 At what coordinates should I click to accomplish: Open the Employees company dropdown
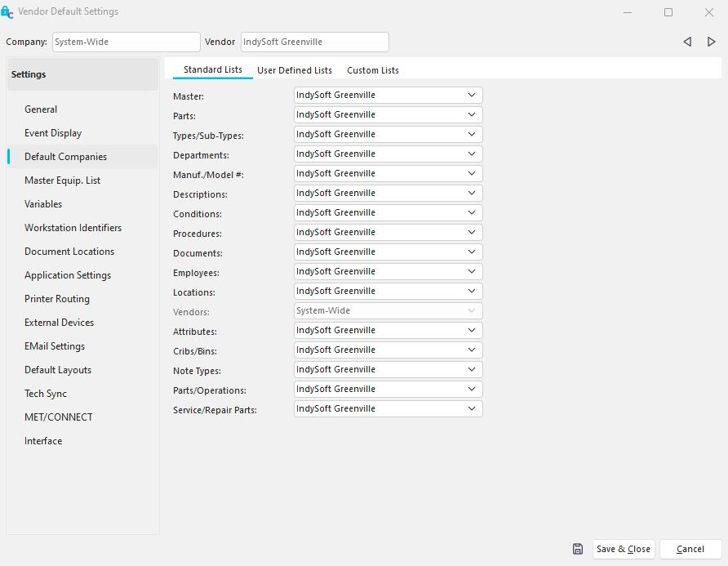(471, 271)
